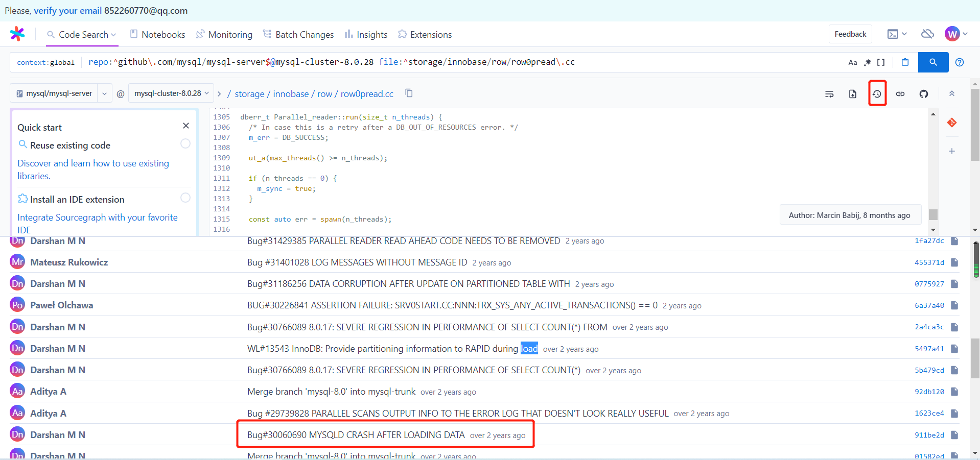980x460 pixels.
Task: Open Extensions
Action: (425, 34)
